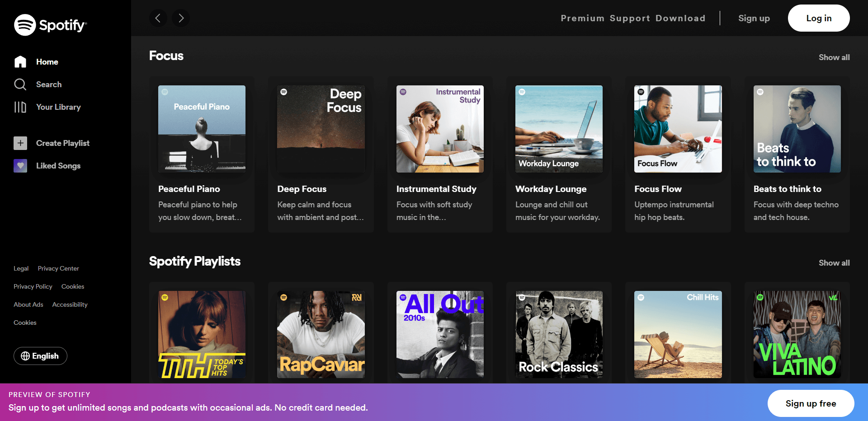Open Support in top navigation

630,18
